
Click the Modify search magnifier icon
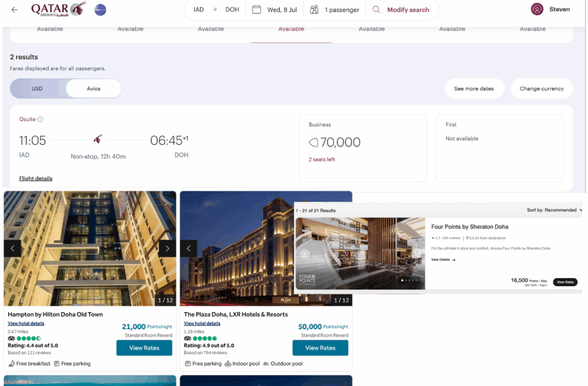[x=376, y=10]
